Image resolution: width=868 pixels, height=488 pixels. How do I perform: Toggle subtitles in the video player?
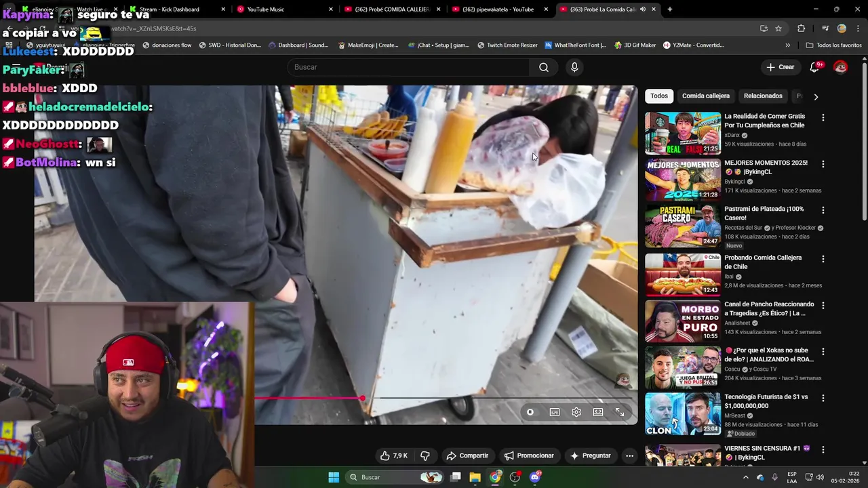(555, 412)
